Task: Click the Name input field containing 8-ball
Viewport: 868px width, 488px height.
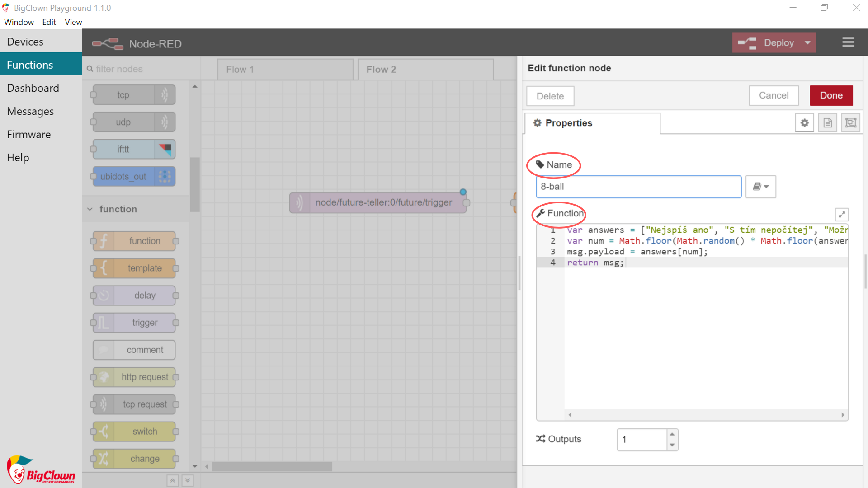Action: (638, 187)
